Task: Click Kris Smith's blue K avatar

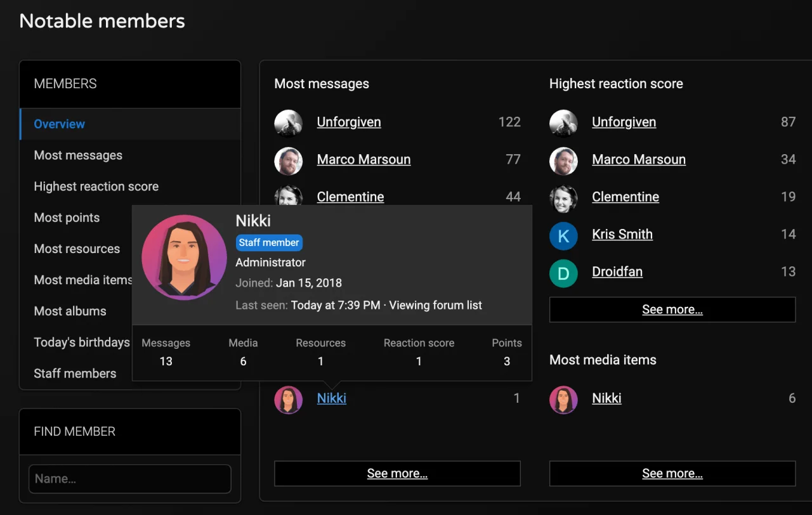Action: point(563,235)
